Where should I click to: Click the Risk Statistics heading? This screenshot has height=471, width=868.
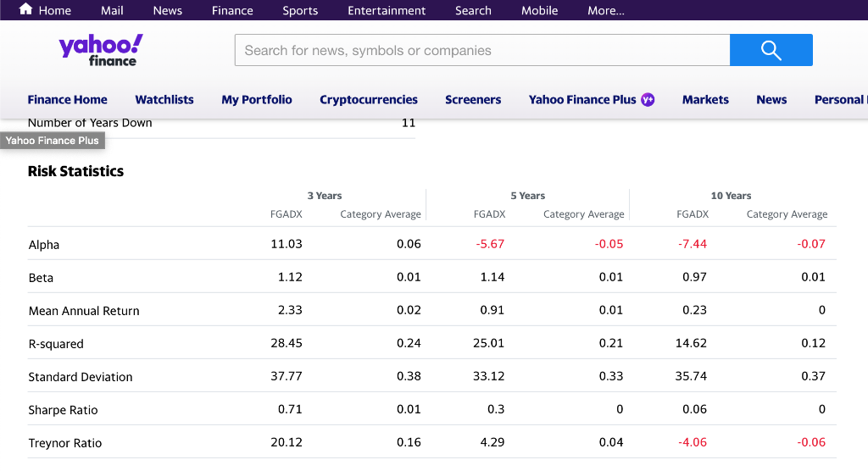tap(75, 171)
